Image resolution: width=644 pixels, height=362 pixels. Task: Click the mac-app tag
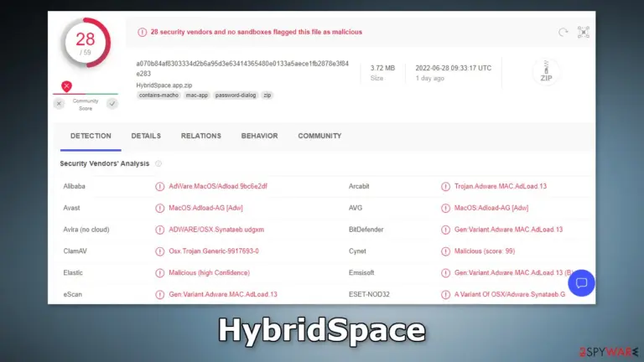pos(197,96)
